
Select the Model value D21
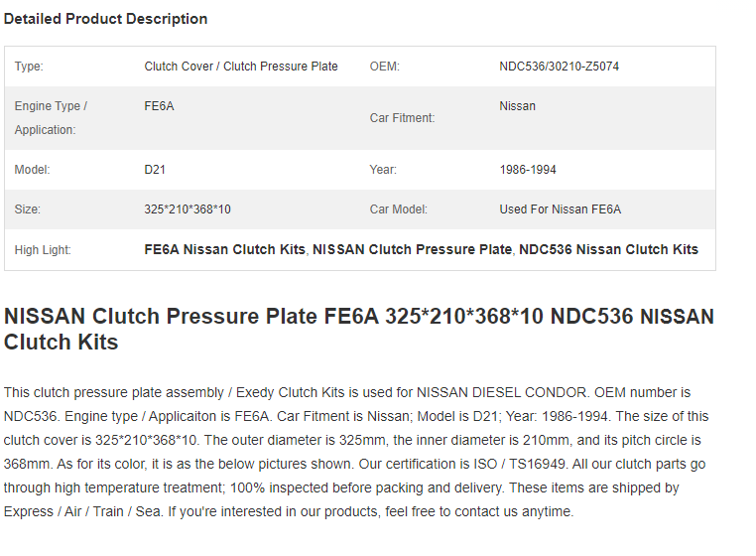pyautogui.click(x=155, y=170)
